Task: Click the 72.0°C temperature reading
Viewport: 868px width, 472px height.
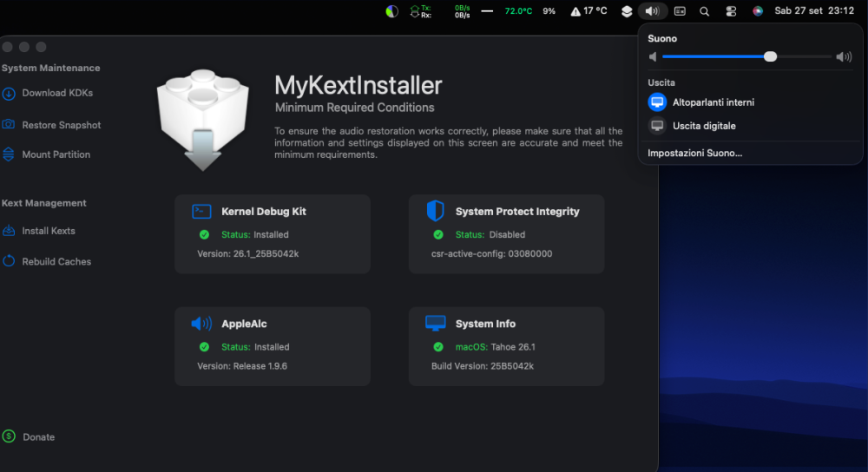Action: coord(518,11)
